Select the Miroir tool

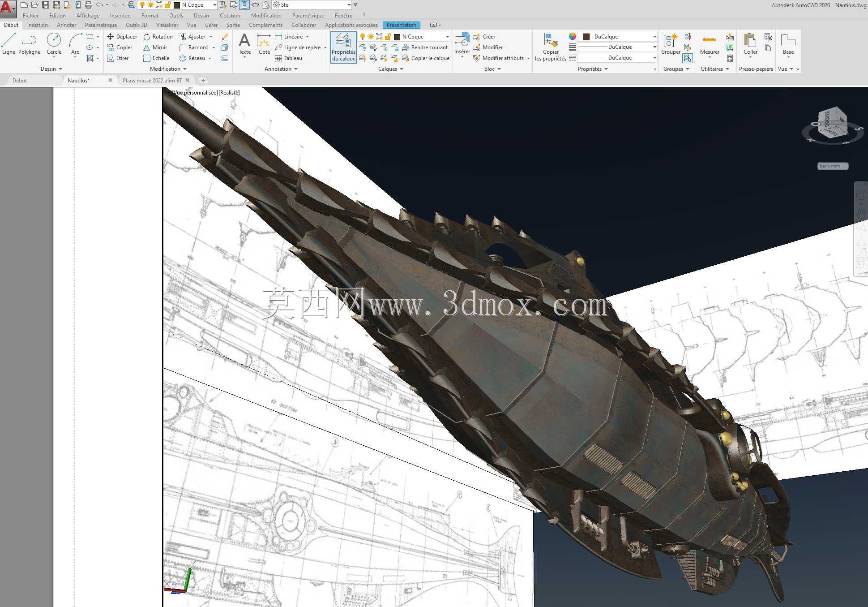tap(155, 47)
